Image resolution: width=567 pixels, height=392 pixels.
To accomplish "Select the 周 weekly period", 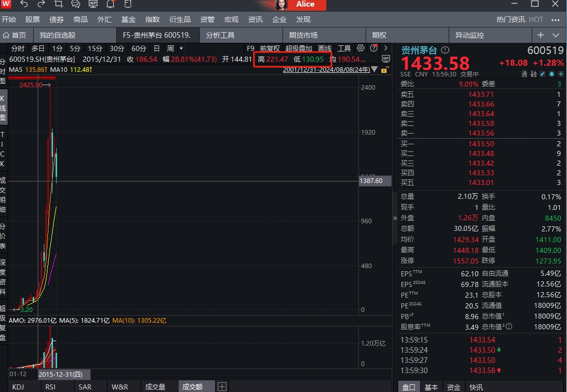I will pos(171,48).
